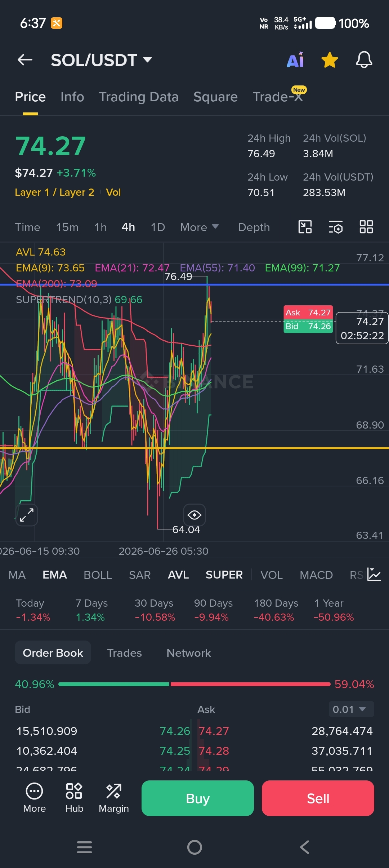
Task: Switch to the Network tab
Action: pos(189,653)
